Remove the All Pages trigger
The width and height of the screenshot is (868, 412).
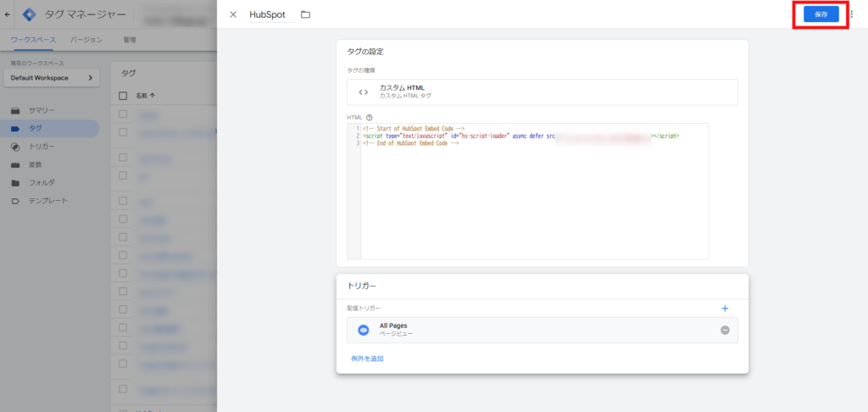(725, 330)
